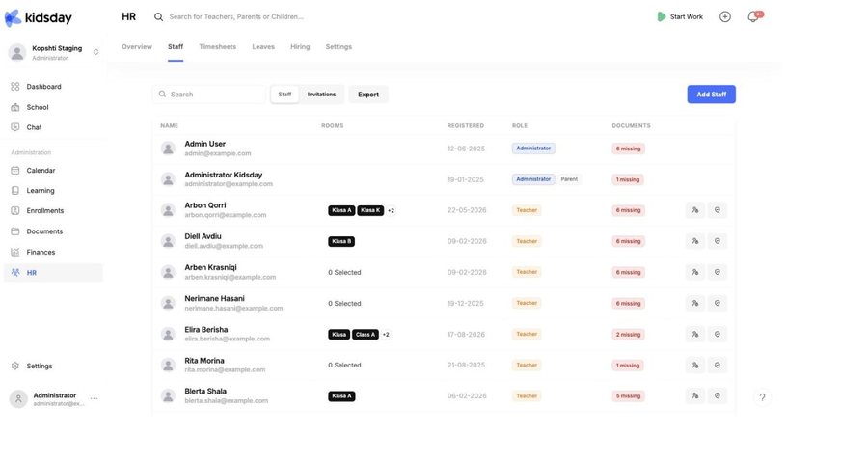Viewport: 868px width, 462px height.
Task: Select HR in the sidebar
Action: [x=54, y=273]
